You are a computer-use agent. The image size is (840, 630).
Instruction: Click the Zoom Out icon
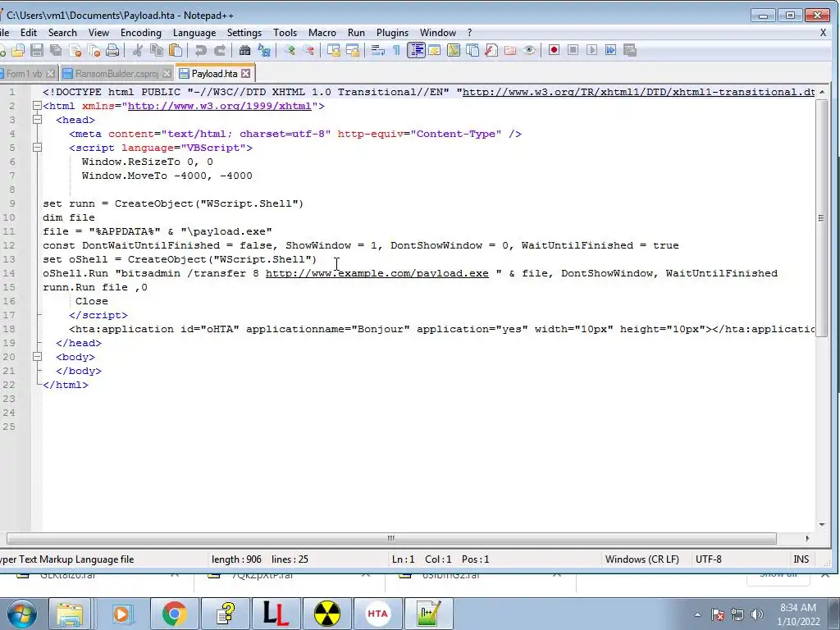click(x=308, y=50)
